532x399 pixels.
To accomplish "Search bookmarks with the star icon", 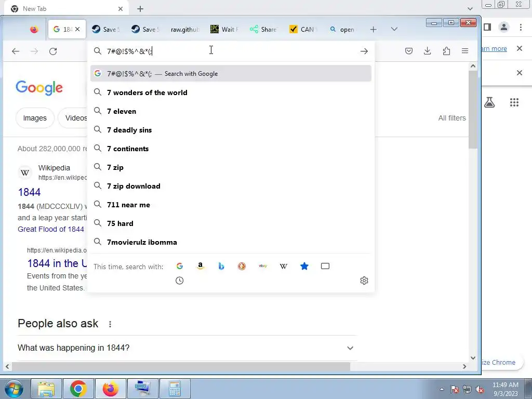I will click(x=304, y=267).
